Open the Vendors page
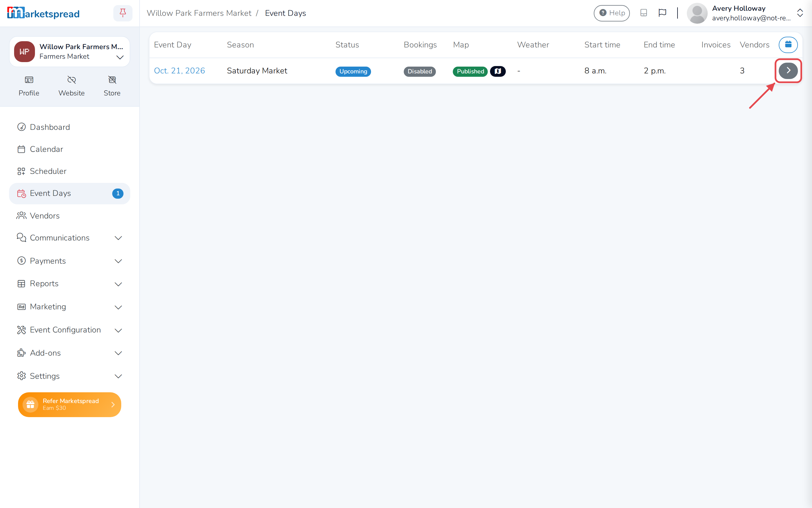This screenshot has height=508, width=812. tap(69, 216)
